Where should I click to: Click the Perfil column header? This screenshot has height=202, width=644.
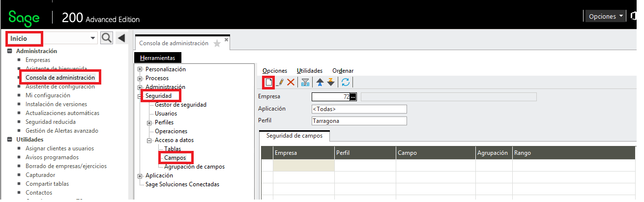click(x=365, y=153)
